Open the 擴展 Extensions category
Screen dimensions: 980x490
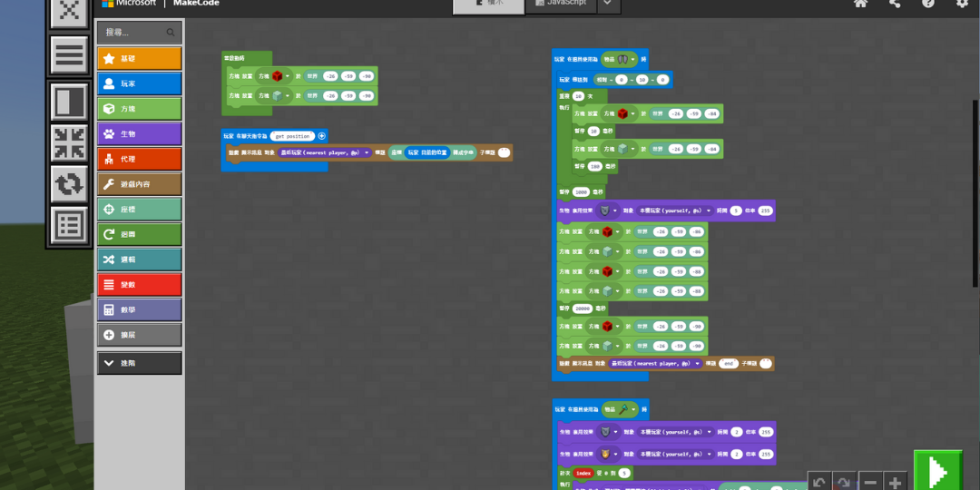click(x=140, y=335)
